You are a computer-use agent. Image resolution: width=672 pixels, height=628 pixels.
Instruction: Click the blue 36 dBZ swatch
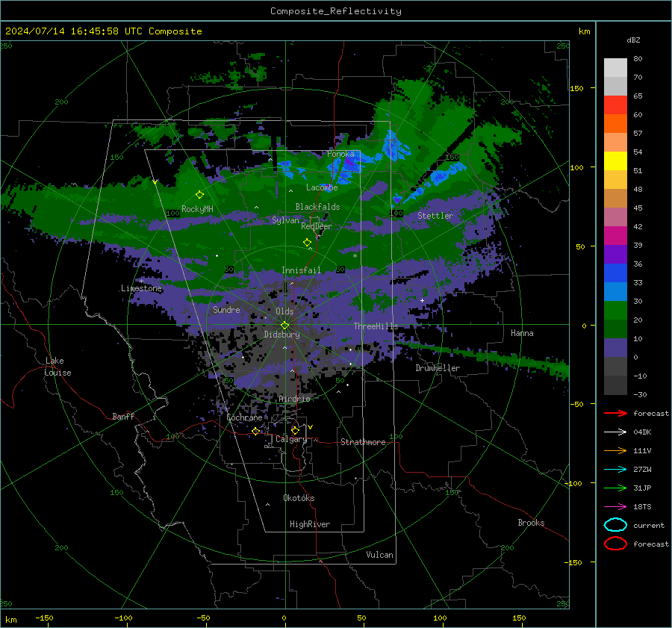pos(615,273)
